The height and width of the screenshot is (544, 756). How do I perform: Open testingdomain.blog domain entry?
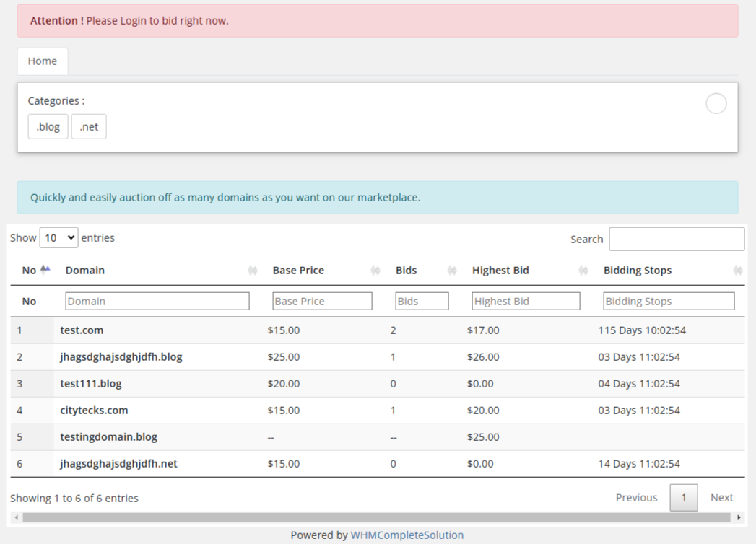tap(108, 437)
